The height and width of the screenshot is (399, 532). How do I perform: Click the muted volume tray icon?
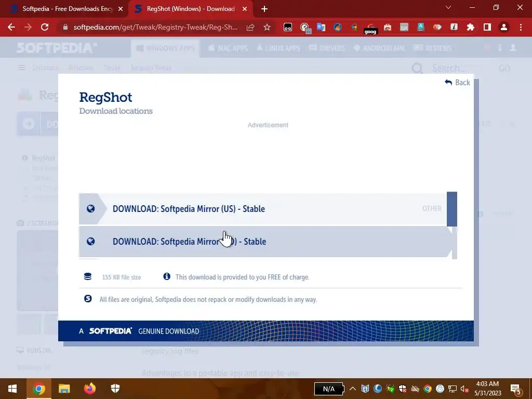(x=465, y=389)
